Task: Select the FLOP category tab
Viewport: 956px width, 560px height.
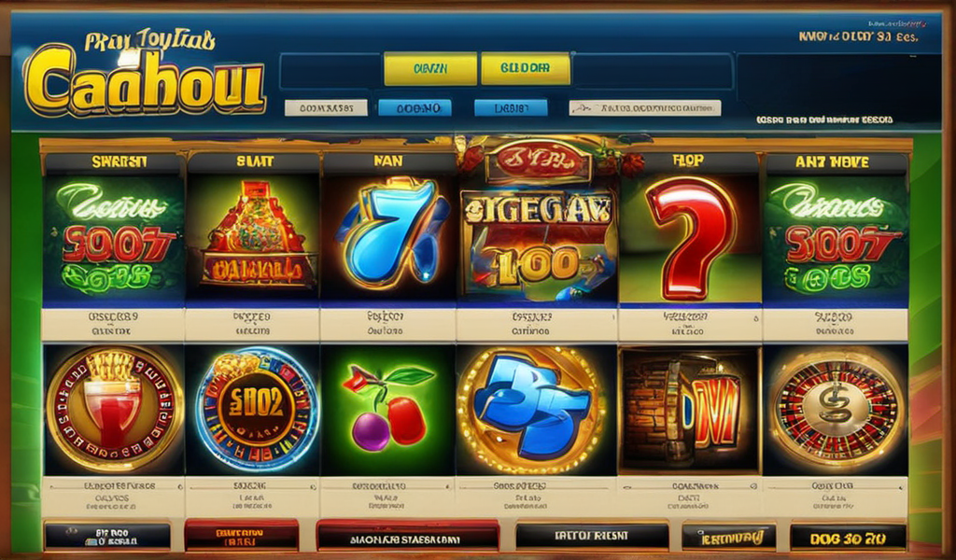Action: [689, 161]
